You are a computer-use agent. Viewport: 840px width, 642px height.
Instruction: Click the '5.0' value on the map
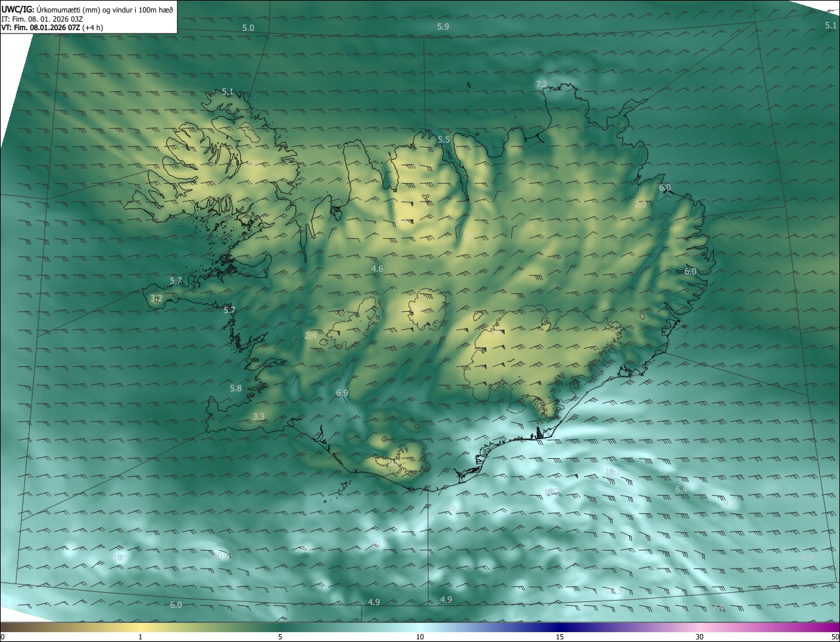pos(247,28)
